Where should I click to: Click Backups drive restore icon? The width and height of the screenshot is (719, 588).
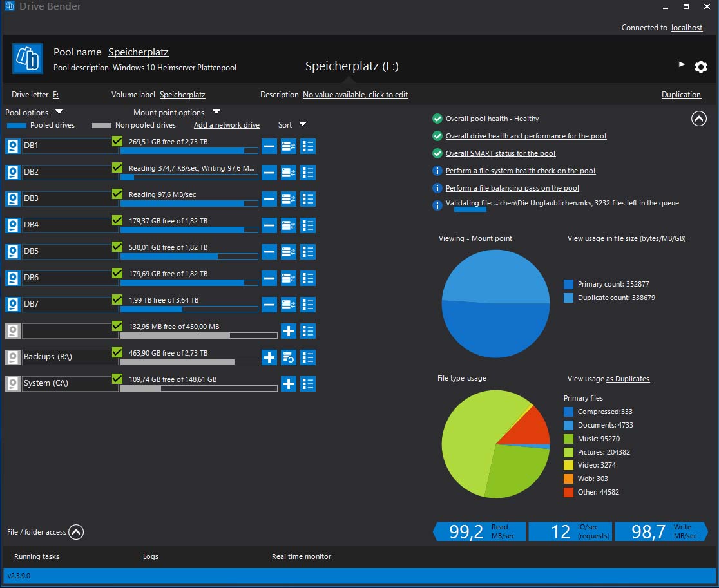coord(289,357)
